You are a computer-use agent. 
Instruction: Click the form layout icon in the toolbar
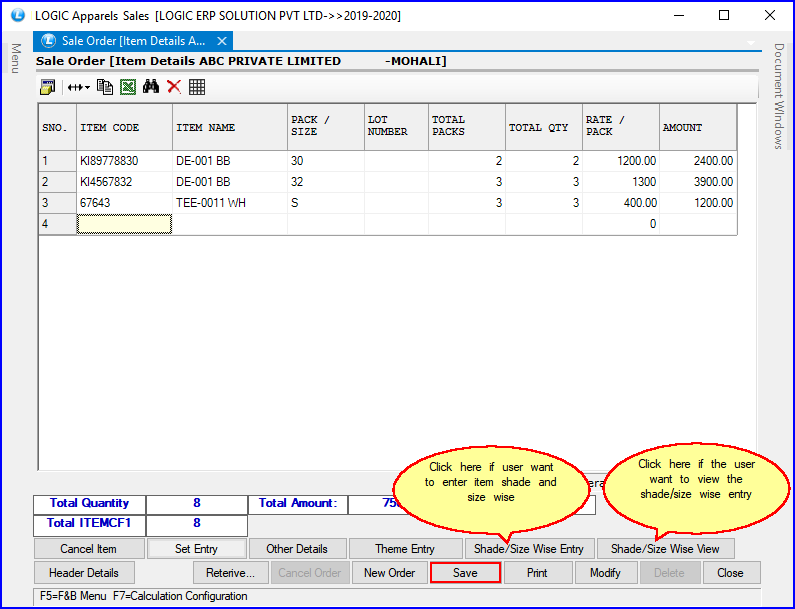tap(48, 87)
